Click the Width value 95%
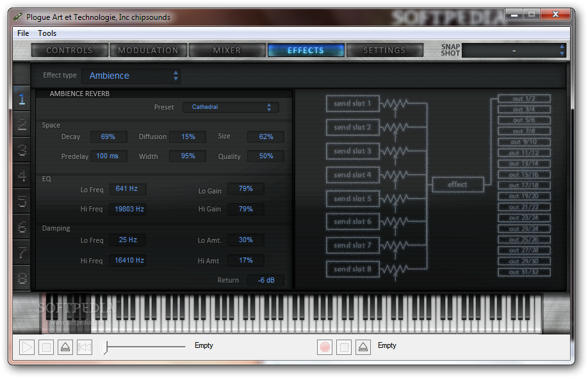The image size is (588, 378). tap(188, 156)
